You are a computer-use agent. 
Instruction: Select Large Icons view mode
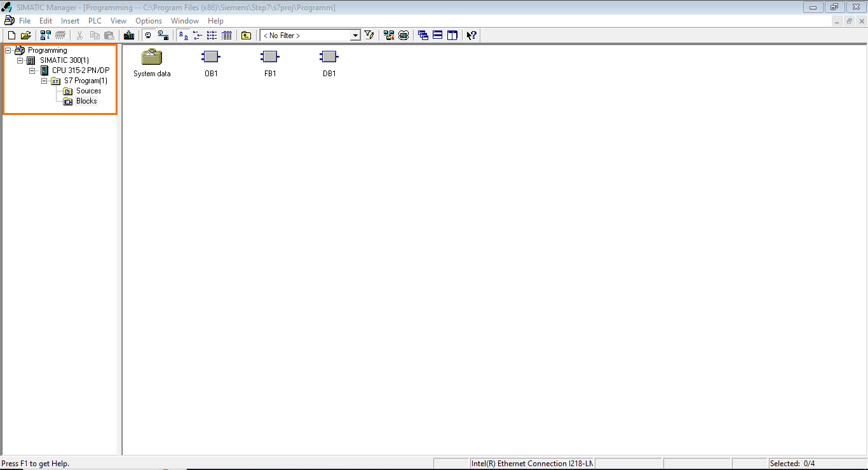(183, 36)
